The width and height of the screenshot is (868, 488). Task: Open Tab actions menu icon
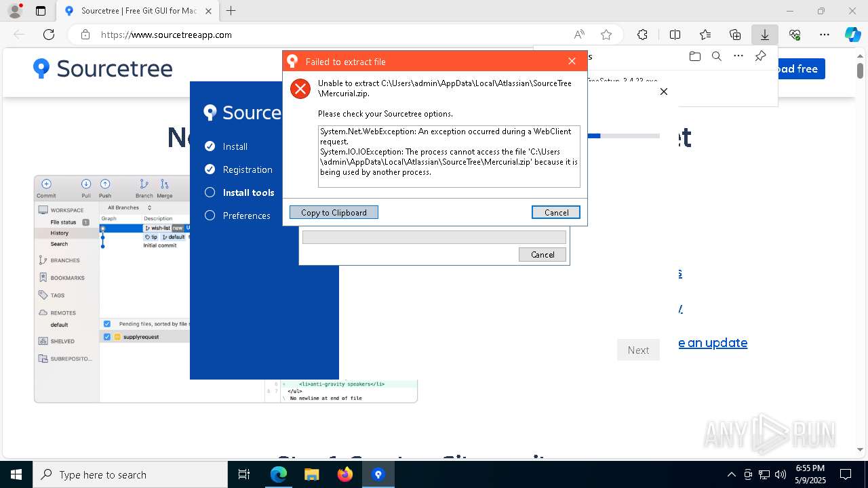click(x=41, y=11)
